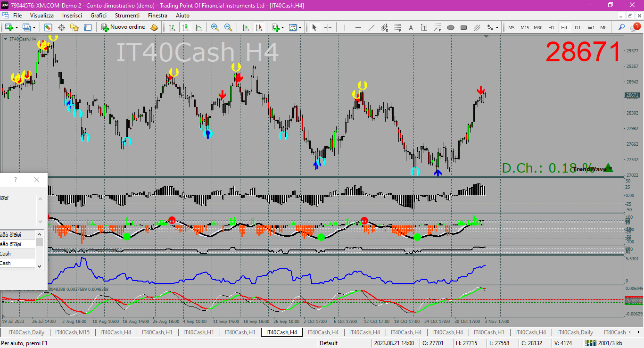Click the dialog's question mark help button
This screenshot has height=348, width=644.
16,180
